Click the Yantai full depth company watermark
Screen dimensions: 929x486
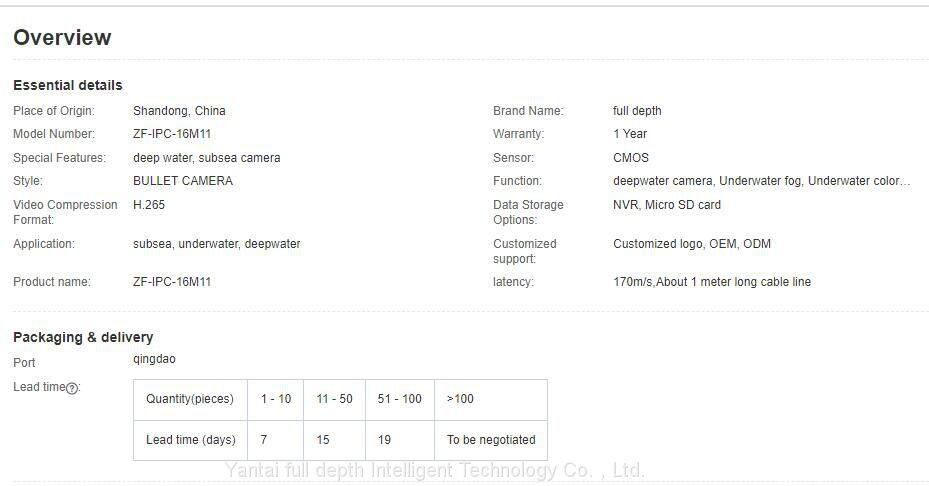coord(435,470)
